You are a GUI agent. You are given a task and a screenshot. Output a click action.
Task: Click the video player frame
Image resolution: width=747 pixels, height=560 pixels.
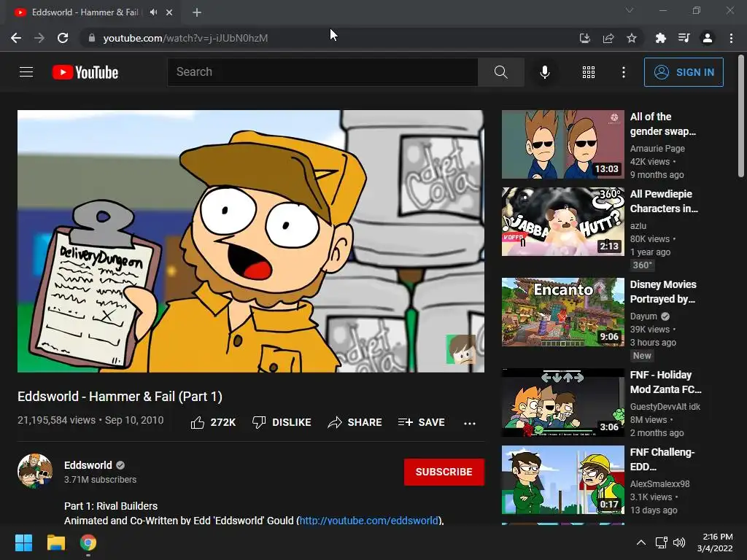pos(251,241)
